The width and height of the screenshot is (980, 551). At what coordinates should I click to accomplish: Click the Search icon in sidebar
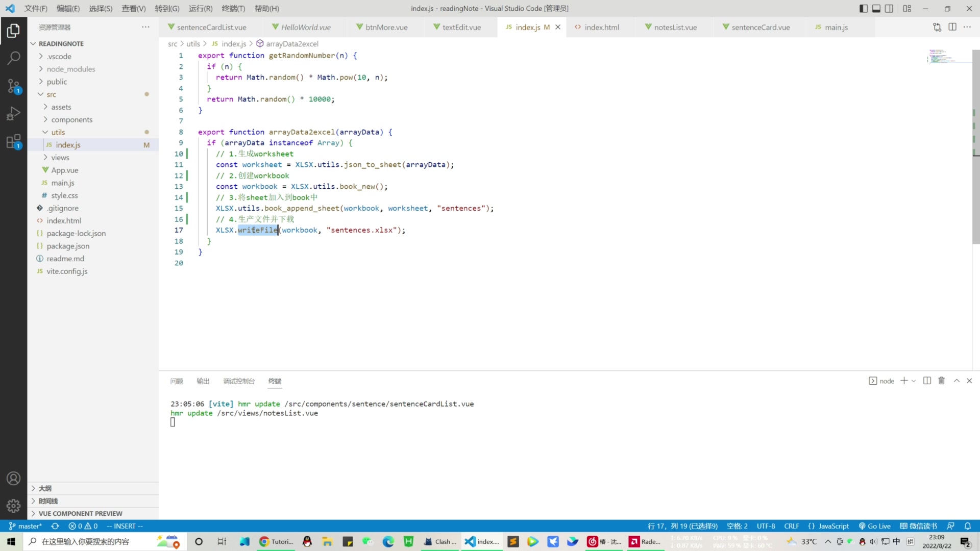[13, 58]
